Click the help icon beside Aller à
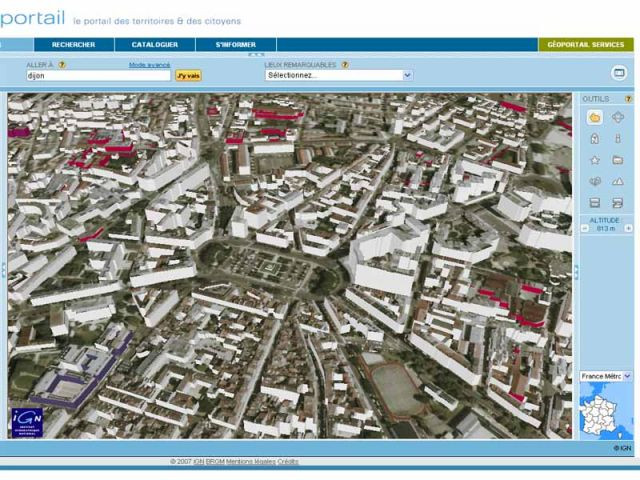Image resolution: width=640 pixels, height=480 pixels. point(62,65)
